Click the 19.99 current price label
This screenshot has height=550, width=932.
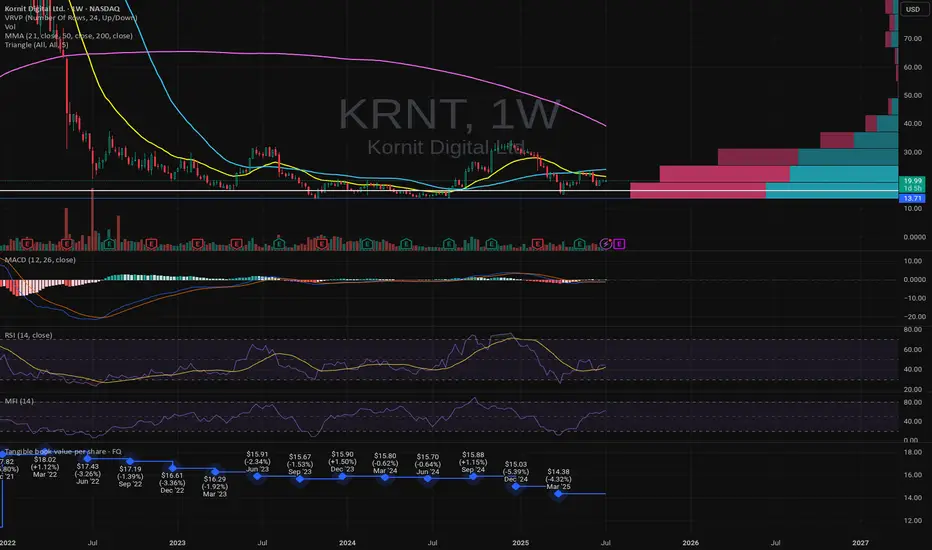pos(912,181)
